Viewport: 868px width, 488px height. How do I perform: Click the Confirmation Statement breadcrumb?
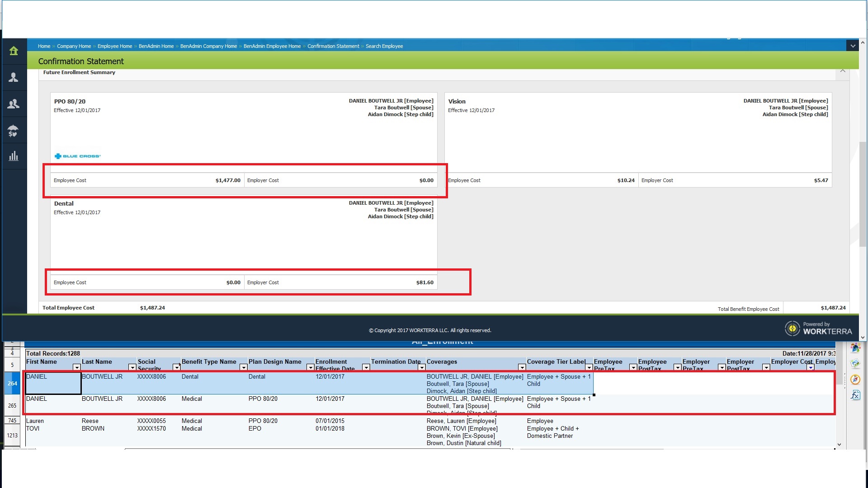[333, 46]
